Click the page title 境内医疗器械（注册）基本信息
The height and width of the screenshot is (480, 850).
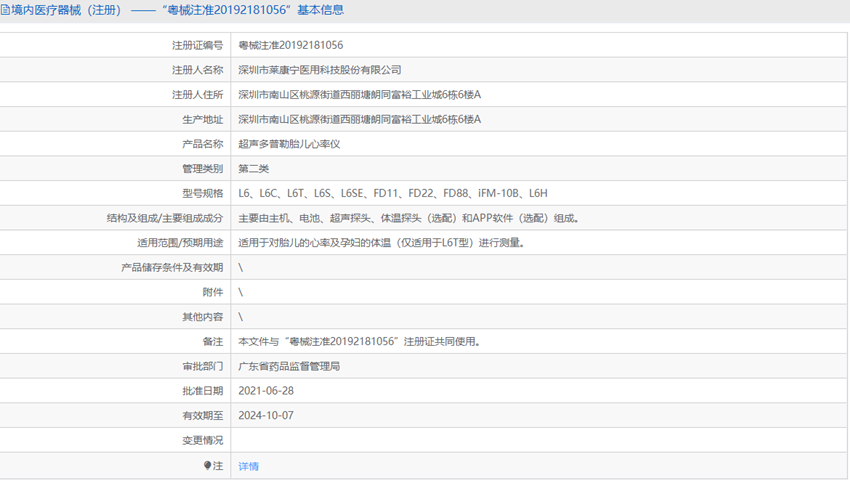177,10
